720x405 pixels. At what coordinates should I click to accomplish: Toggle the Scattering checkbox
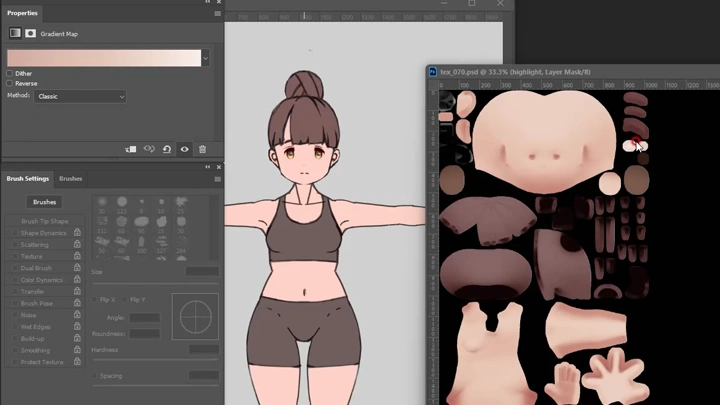(15, 245)
